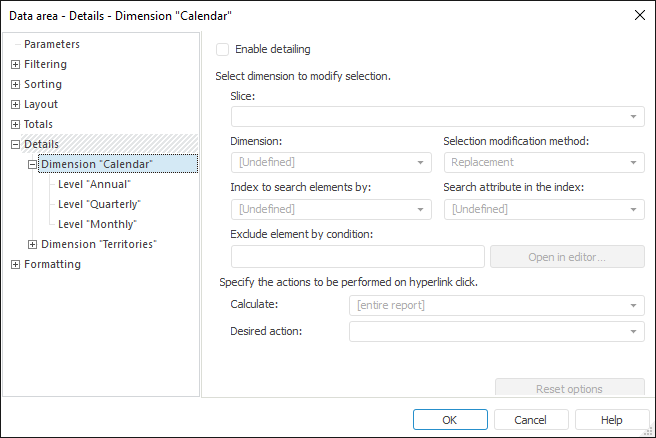Select Level "Monthly" tree item

click(97, 224)
